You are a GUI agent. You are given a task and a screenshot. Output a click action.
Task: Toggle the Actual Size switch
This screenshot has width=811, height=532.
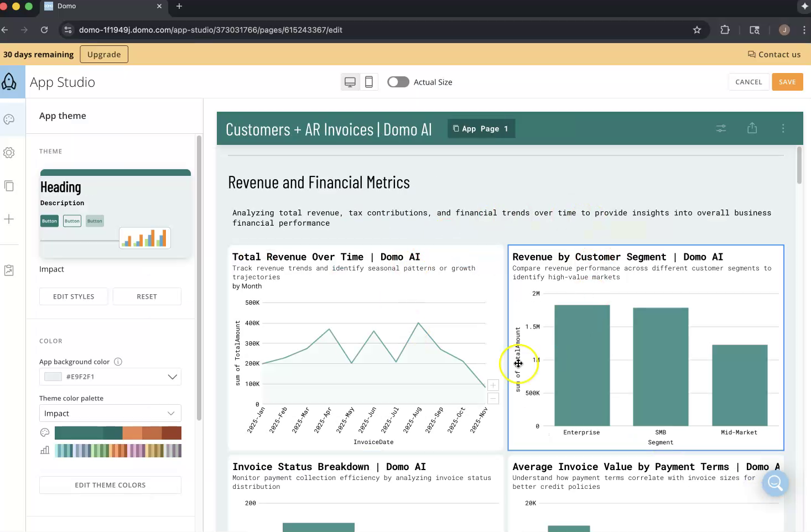pos(398,82)
